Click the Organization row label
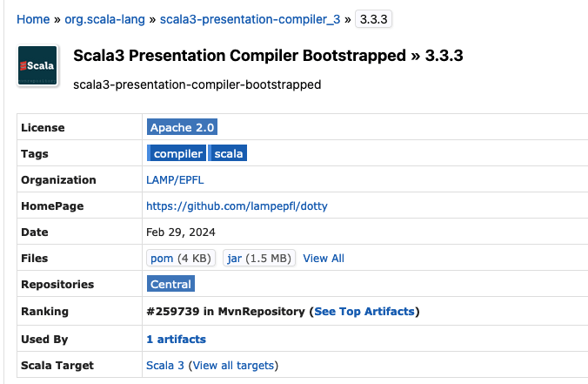The image size is (588, 384). click(58, 180)
